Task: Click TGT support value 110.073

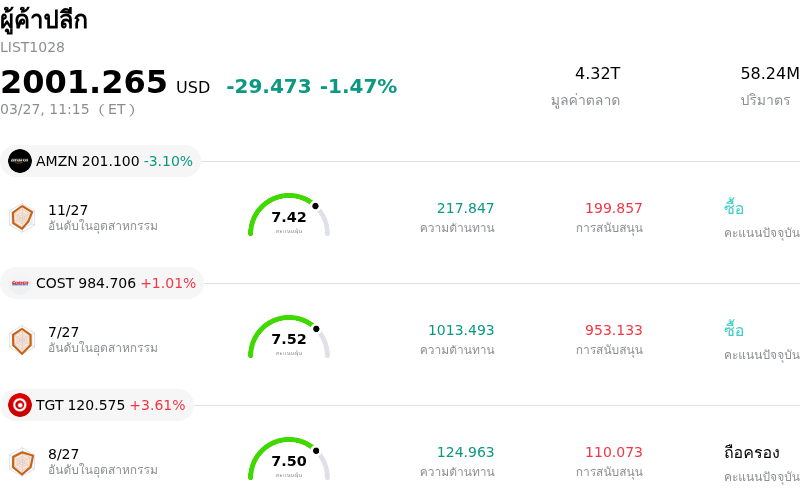Action: [613, 452]
